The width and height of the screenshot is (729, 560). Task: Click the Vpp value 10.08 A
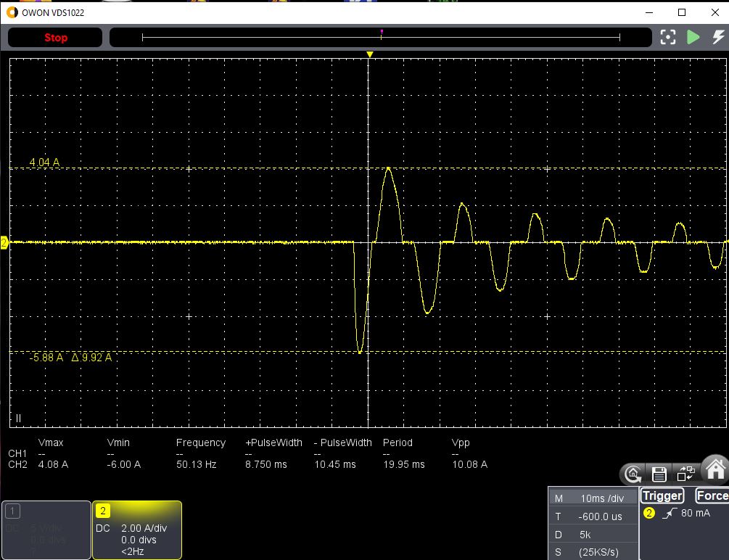[469, 464]
